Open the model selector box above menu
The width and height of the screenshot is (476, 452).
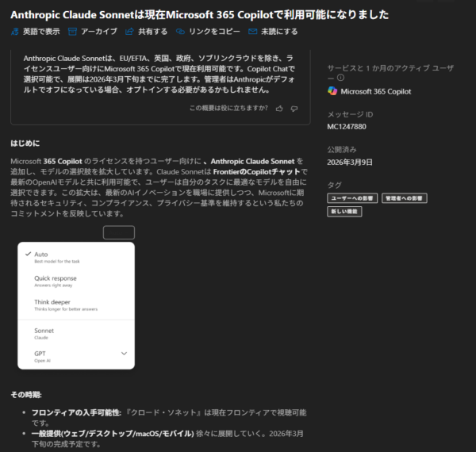(x=118, y=232)
